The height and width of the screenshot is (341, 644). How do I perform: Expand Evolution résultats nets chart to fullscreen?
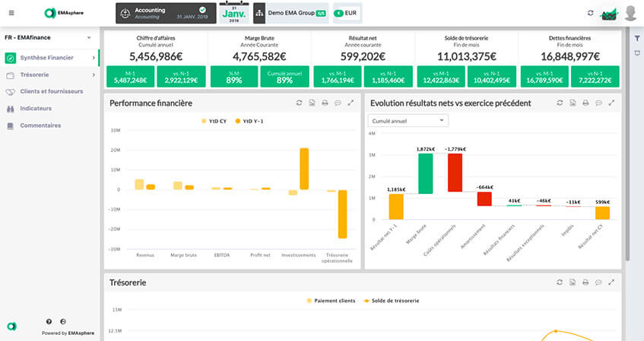click(x=610, y=103)
